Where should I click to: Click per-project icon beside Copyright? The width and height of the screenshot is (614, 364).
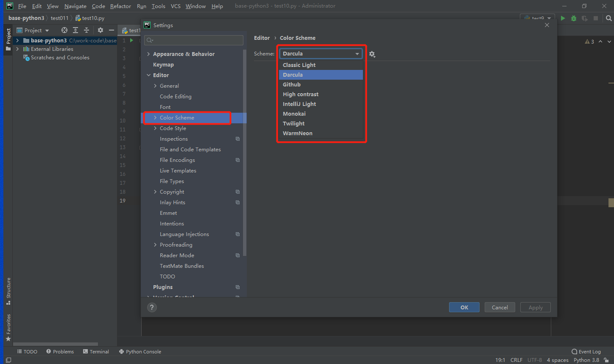click(237, 192)
